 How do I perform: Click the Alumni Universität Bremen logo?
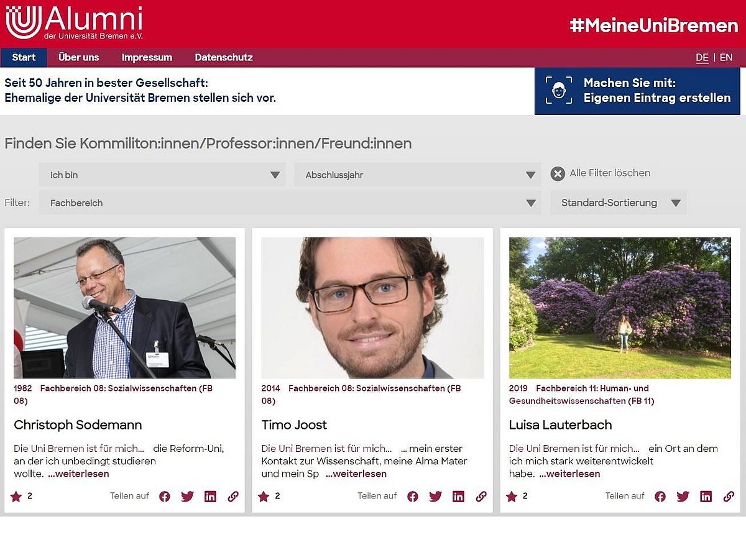74,22
